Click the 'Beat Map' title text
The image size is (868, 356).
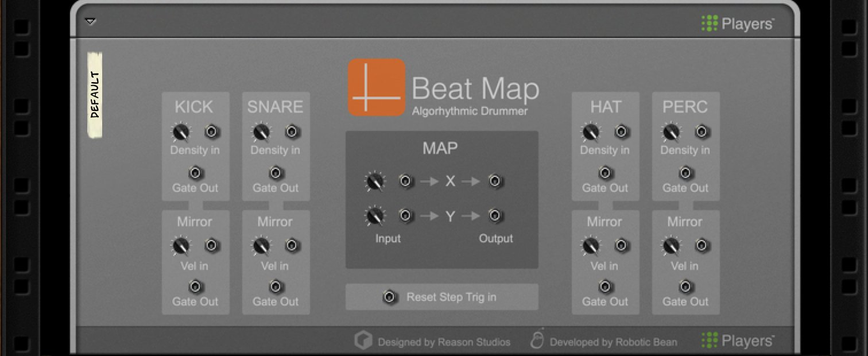click(475, 88)
